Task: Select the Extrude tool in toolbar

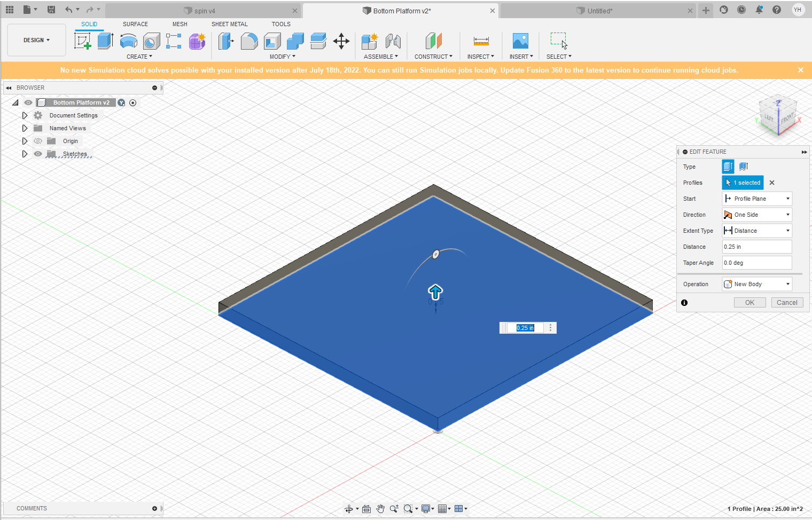Action: click(x=105, y=41)
